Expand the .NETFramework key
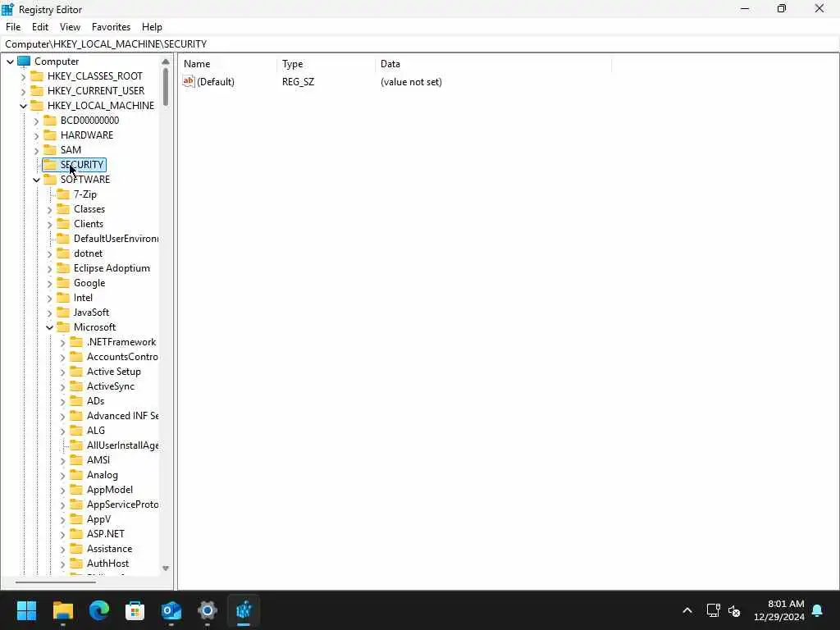840x630 pixels. (62, 342)
